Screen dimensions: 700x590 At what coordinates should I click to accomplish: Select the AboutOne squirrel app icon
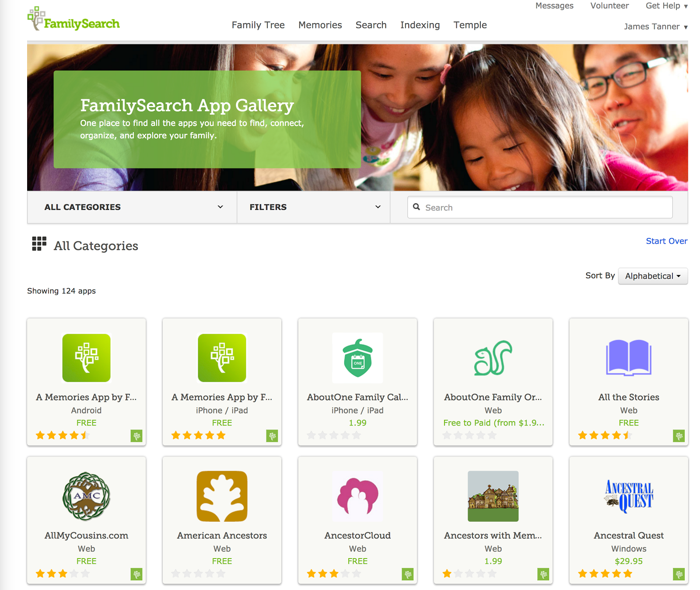(x=493, y=358)
